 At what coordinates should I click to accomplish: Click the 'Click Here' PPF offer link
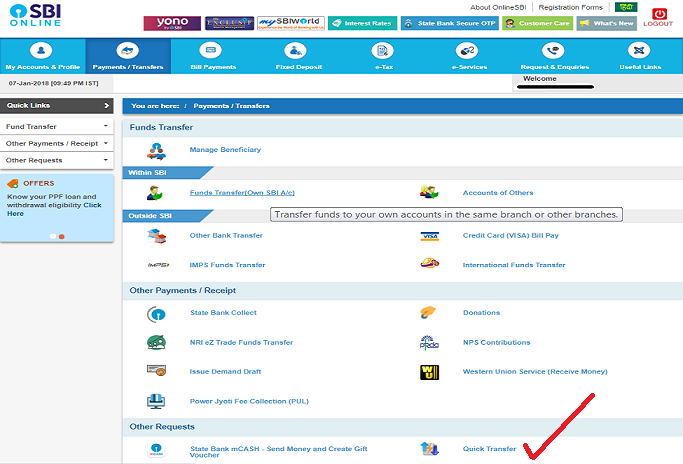[54, 209]
